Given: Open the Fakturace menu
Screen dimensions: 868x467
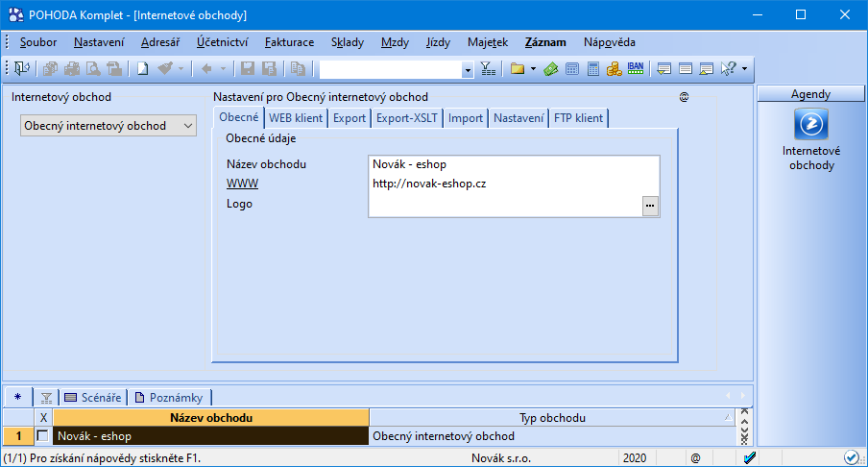Looking at the screenshot, I should (289, 42).
